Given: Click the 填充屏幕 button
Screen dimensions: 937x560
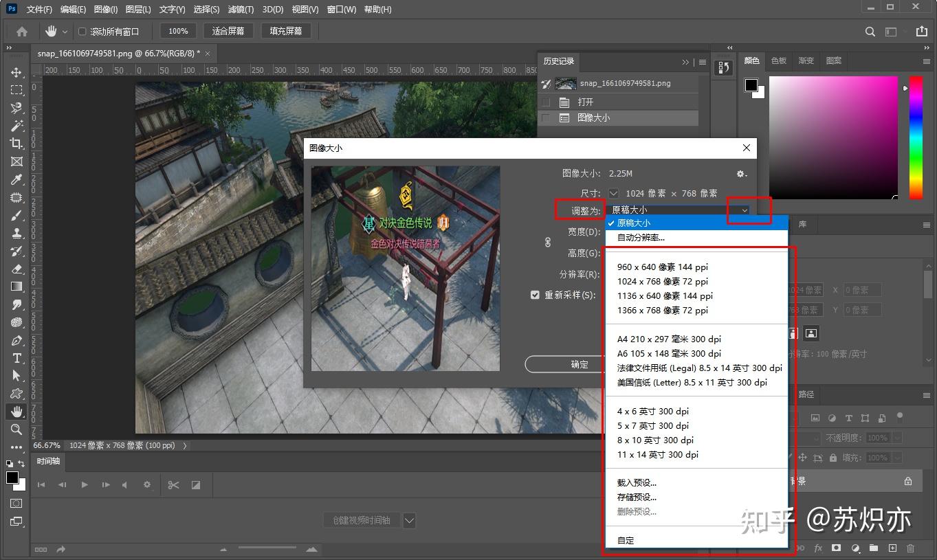Looking at the screenshot, I should pos(286,31).
